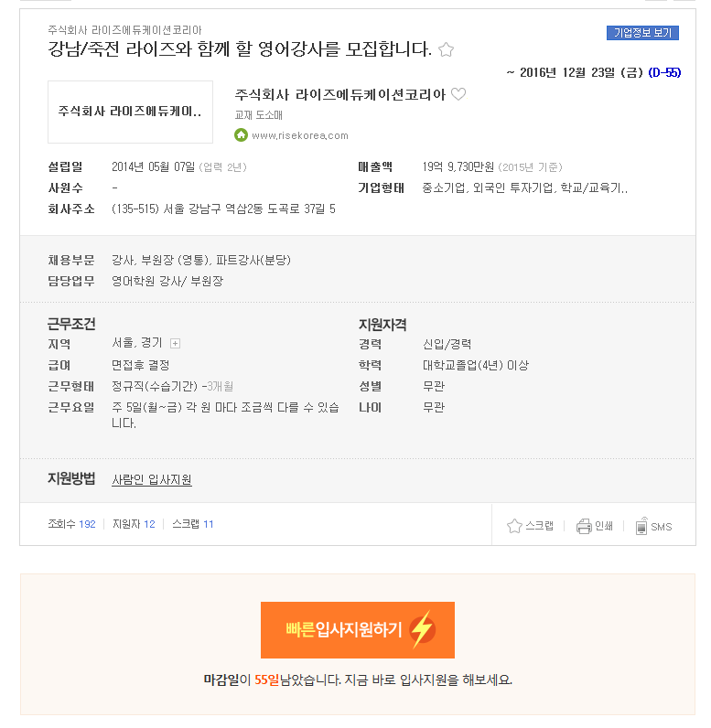Click the star icon beside the job title
This screenshot has height=728, width=711.
click(x=446, y=49)
